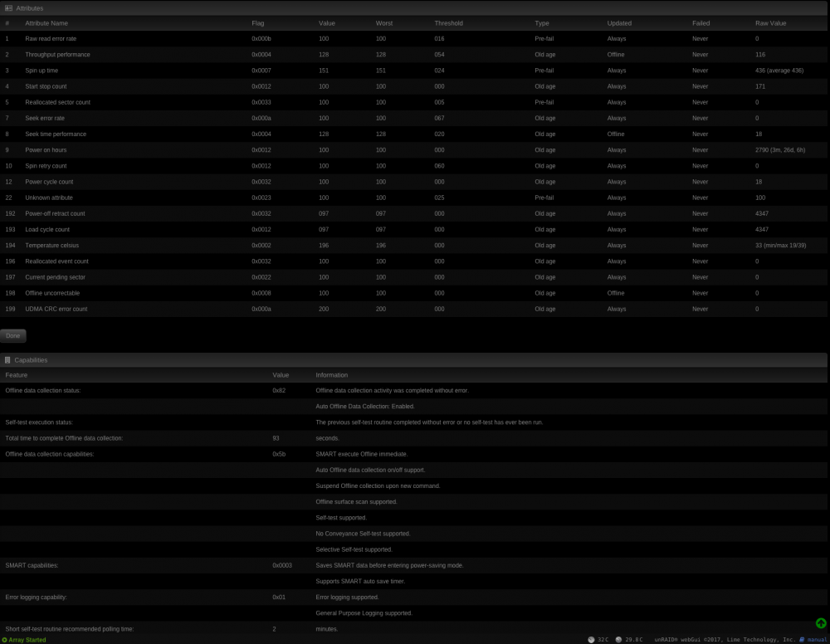The image size is (830, 644).
Task: Select the 'Power cycle count' attribute name
Action: pos(49,182)
